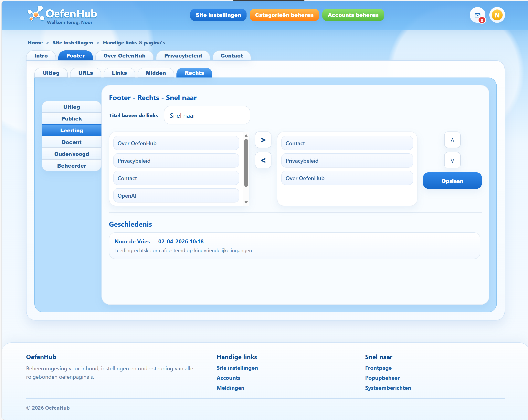Select Privacybeleid in the chosen links list
This screenshot has height=420, width=528.
(347, 161)
